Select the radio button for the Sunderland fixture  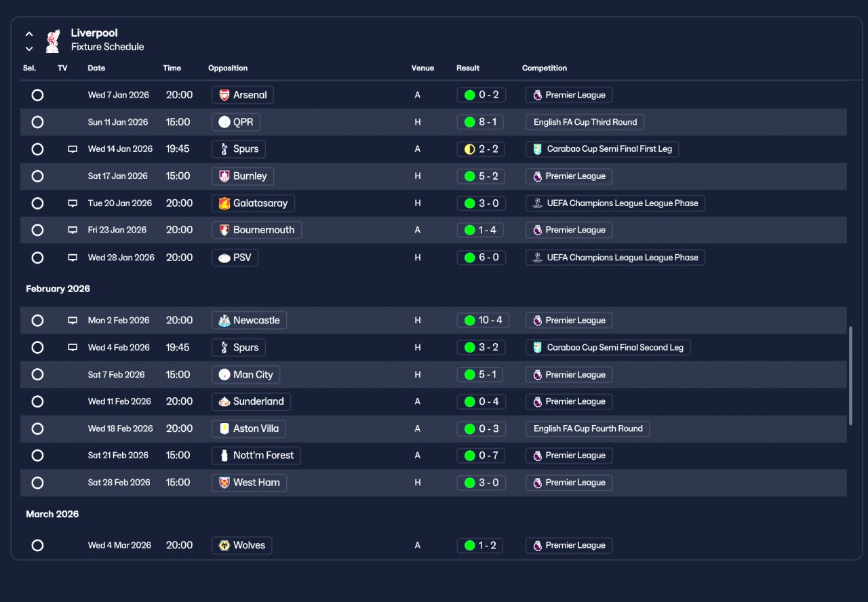click(37, 401)
